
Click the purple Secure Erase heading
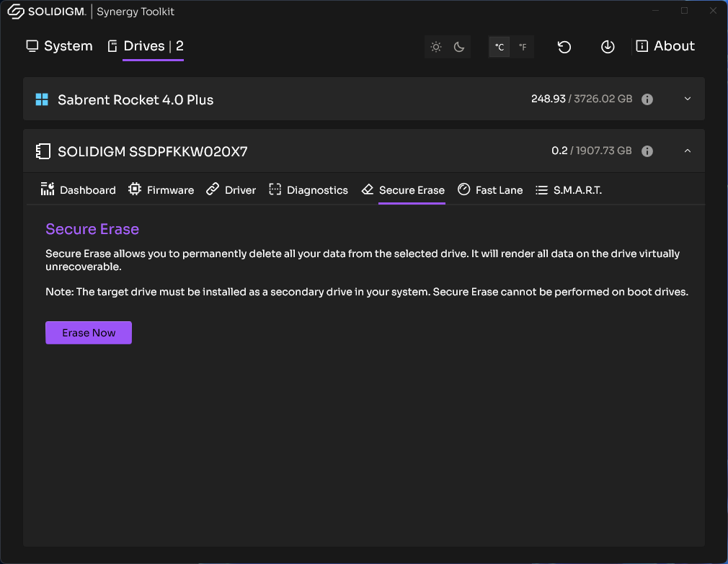coord(92,229)
